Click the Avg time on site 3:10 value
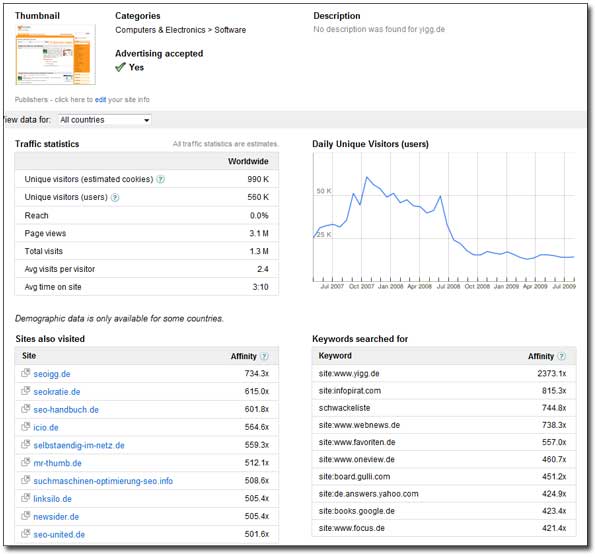 261,287
